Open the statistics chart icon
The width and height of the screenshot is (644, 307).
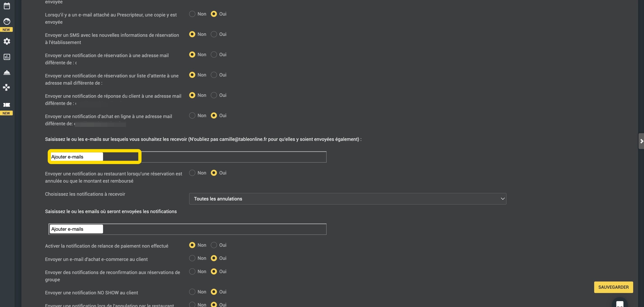click(7, 57)
